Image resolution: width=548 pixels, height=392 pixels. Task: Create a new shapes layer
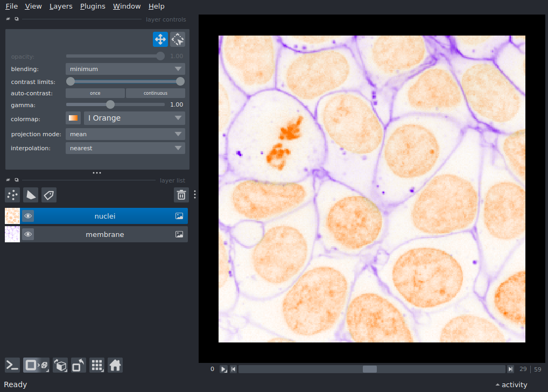click(31, 195)
